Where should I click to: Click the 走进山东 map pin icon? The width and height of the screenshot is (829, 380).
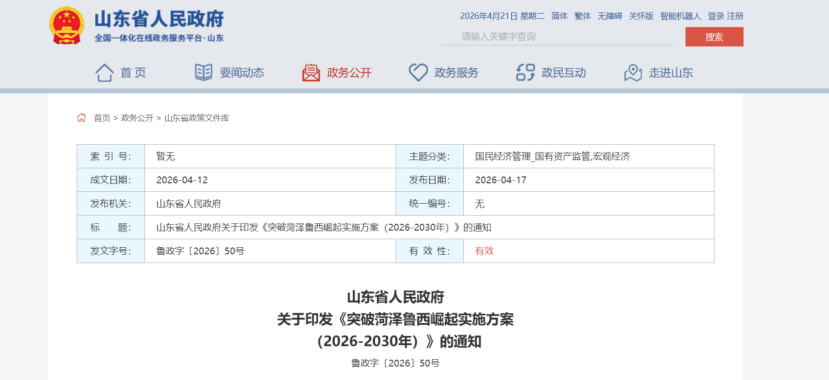tap(633, 72)
